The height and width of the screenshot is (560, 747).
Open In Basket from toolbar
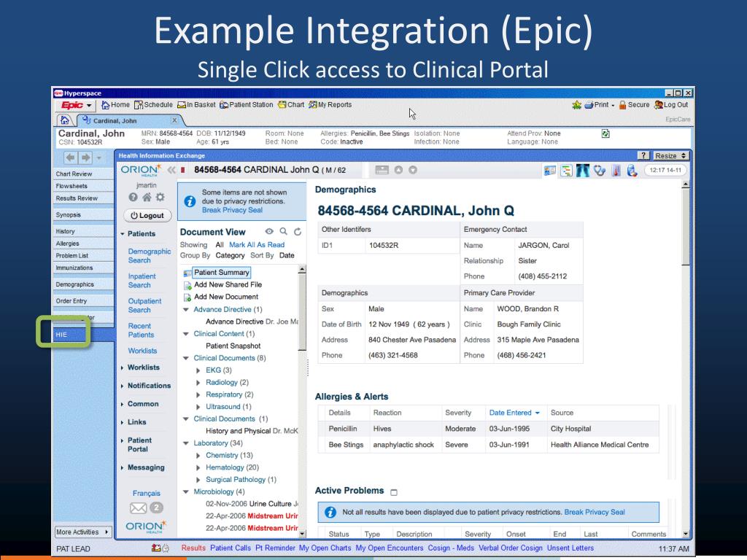tap(196, 105)
